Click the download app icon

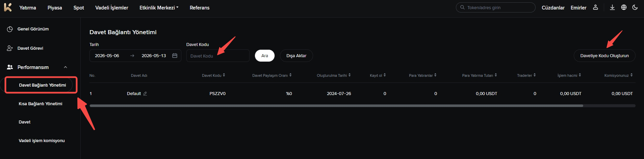(x=612, y=7)
